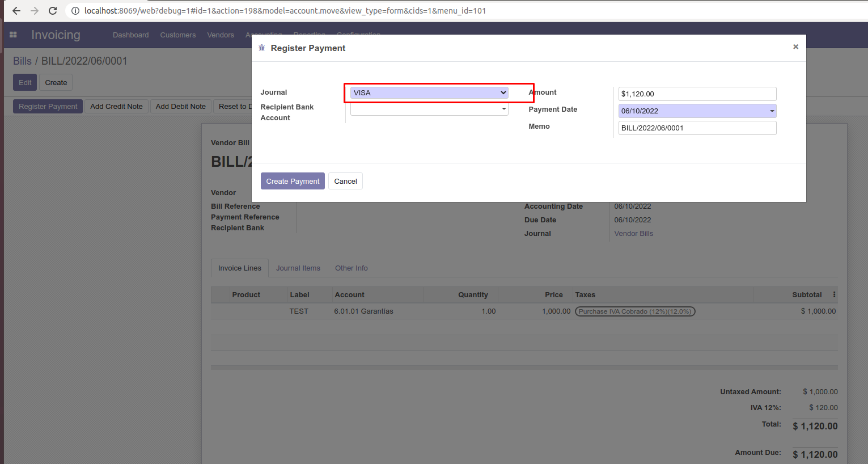The height and width of the screenshot is (464, 868).
Task: Select the Invoice Lines tab
Action: click(x=239, y=268)
